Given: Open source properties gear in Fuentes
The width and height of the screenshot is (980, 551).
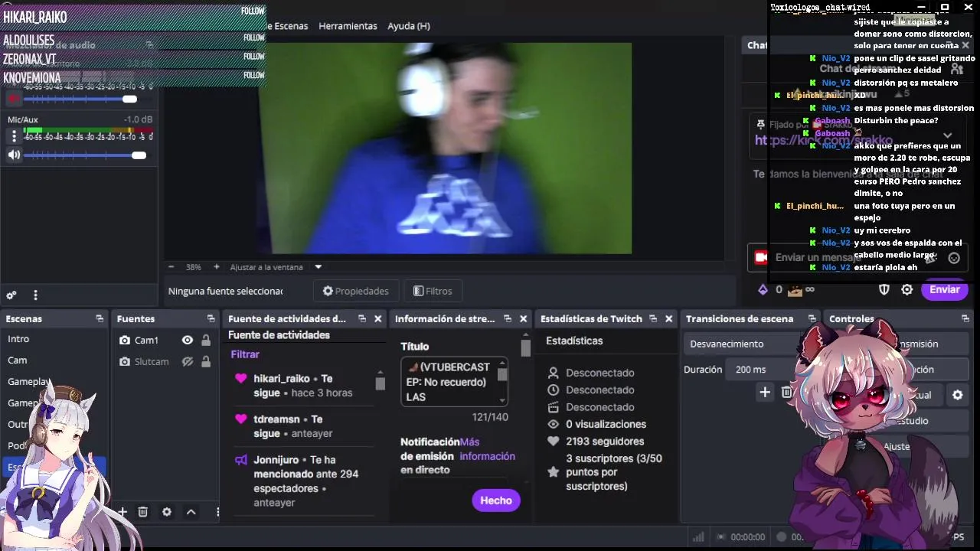Looking at the screenshot, I should click(167, 512).
